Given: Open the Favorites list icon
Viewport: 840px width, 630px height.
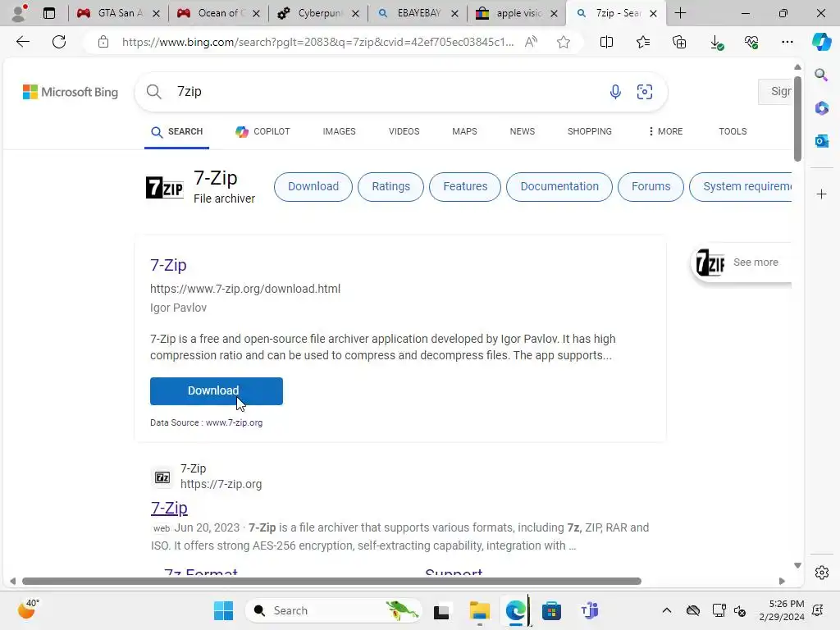Looking at the screenshot, I should [643, 42].
